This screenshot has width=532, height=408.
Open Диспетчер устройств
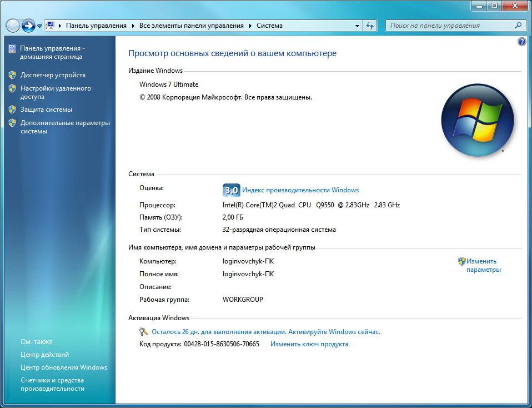point(53,75)
